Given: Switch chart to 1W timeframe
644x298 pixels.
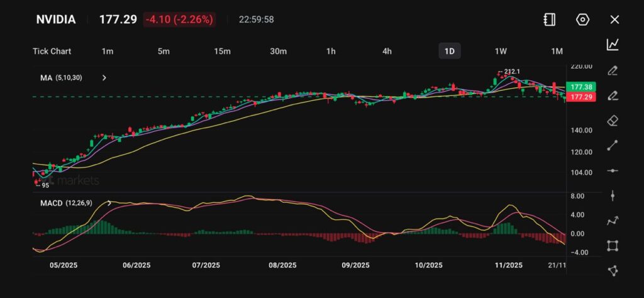Looking at the screenshot, I should pos(501,51).
